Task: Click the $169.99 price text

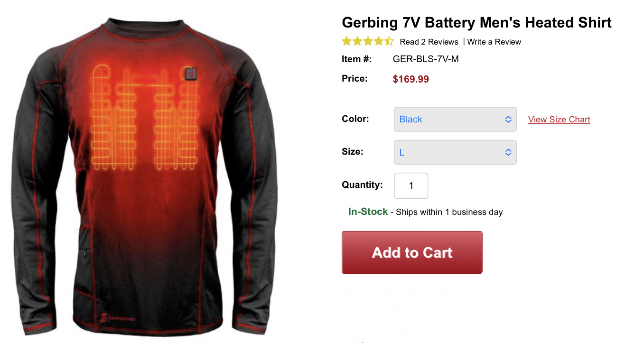Action: click(x=411, y=79)
